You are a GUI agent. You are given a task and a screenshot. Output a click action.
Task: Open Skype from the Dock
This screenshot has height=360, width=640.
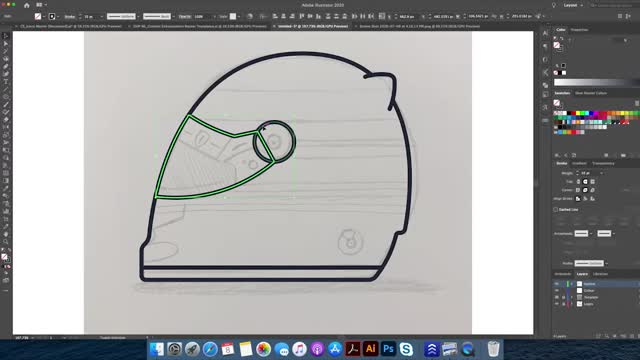[x=406, y=349]
